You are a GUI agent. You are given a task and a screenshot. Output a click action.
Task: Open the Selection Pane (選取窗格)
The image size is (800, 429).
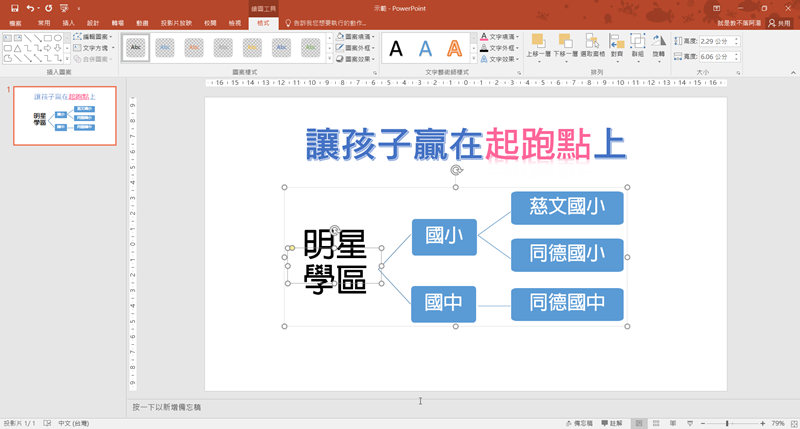click(592, 45)
